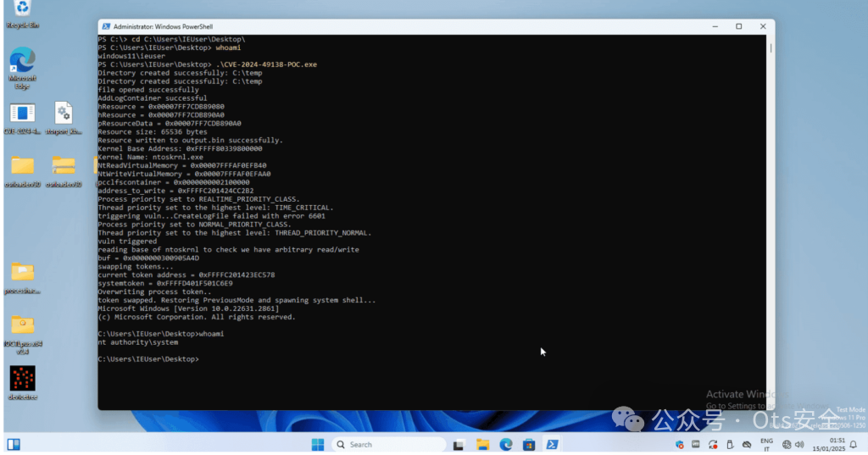Click the 'Overwriting process token..' line
The width and height of the screenshot is (868, 455).
tap(154, 291)
